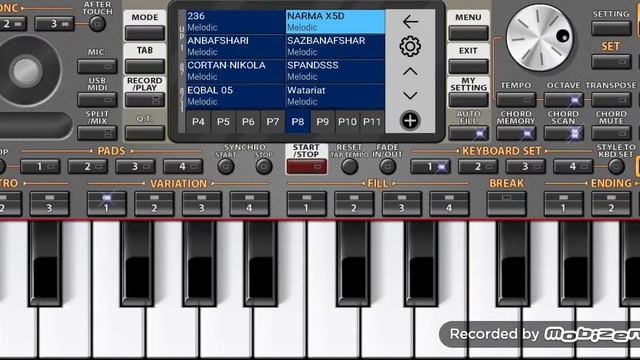Open the gear settings icon in display
This screenshot has width=640, height=360.
pos(410,46)
